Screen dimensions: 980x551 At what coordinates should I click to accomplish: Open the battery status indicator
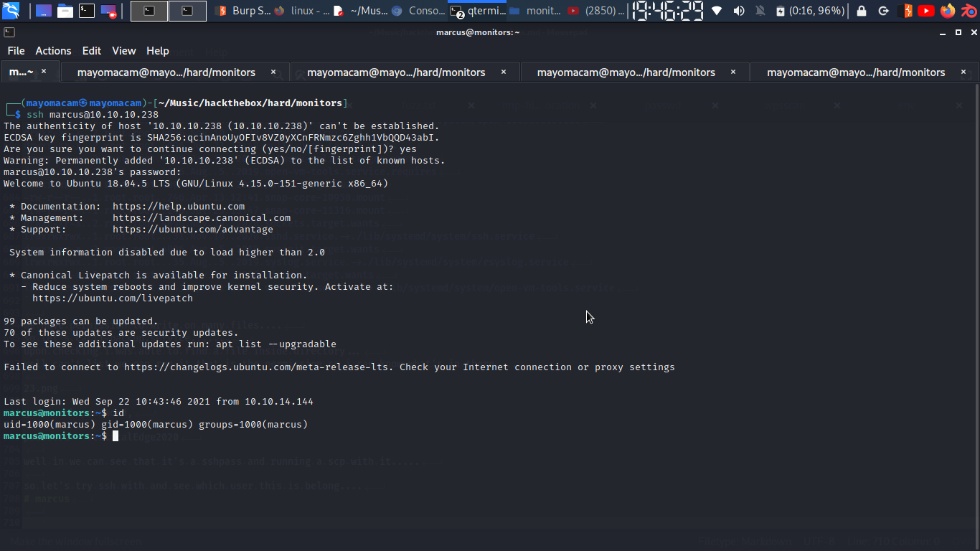(x=811, y=11)
